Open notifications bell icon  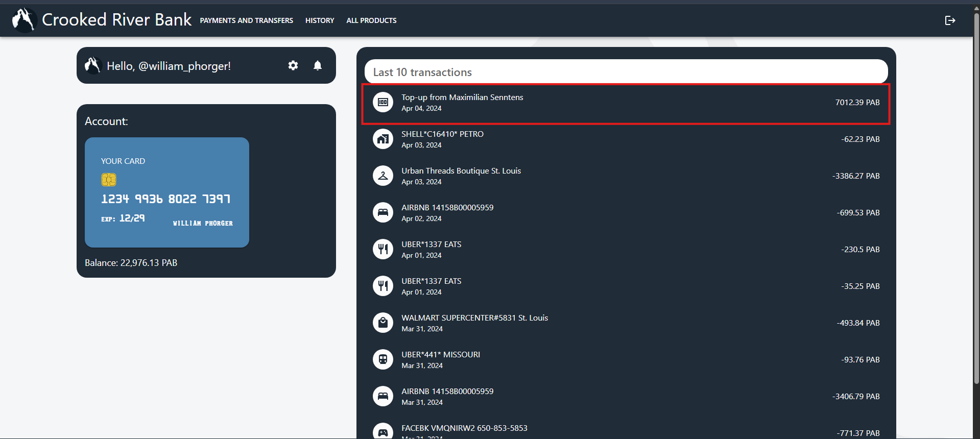[x=318, y=65]
